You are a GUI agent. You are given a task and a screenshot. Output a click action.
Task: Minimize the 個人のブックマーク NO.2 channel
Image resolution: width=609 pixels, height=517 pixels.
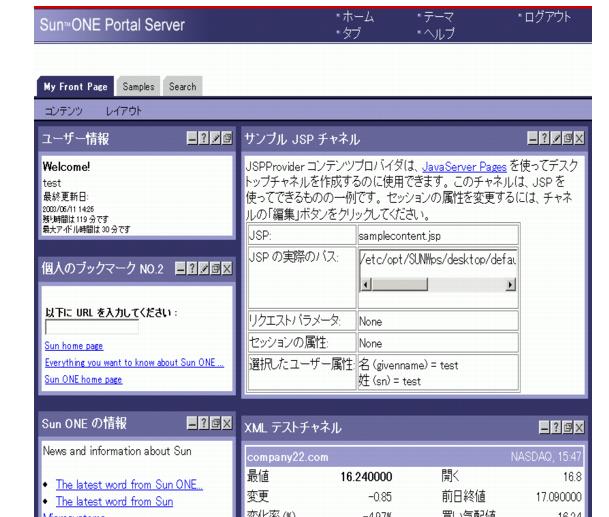pyautogui.click(x=181, y=268)
